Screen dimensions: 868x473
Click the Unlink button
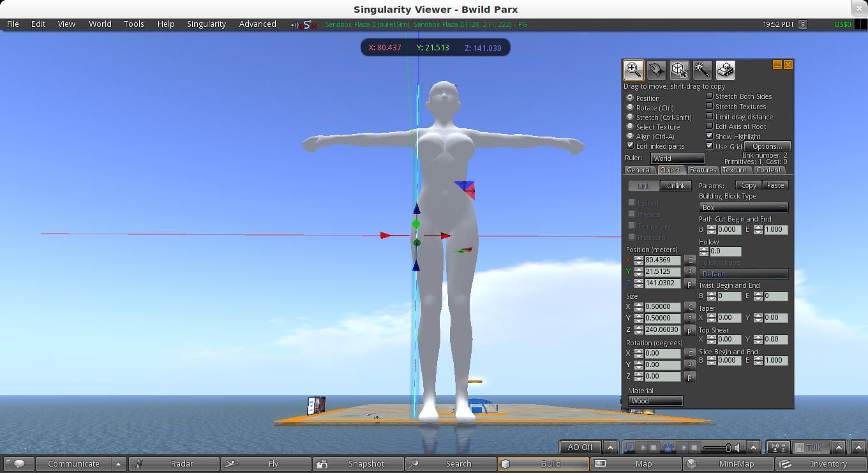click(x=676, y=186)
